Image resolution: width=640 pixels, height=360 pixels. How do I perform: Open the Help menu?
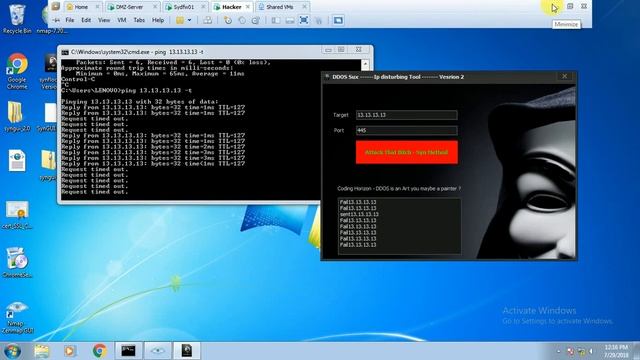click(x=158, y=20)
